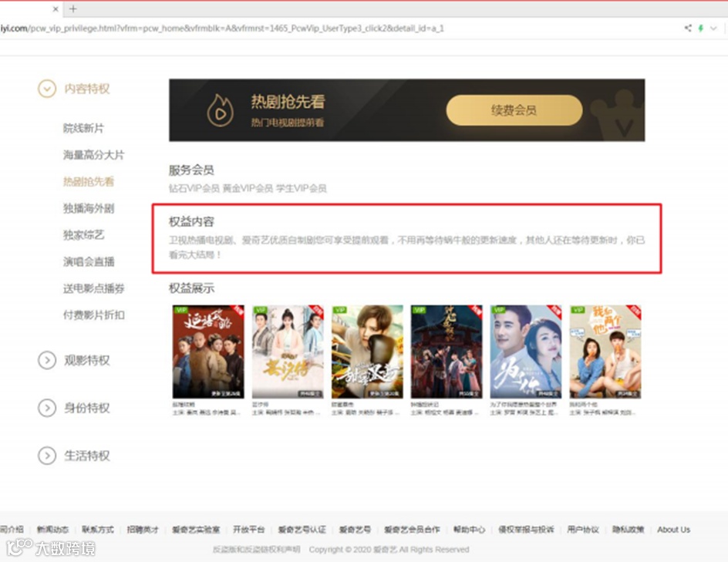Click the green lightning icon

click(700, 29)
